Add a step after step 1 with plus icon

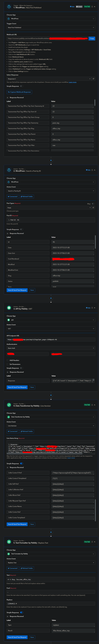click(51, 160)
